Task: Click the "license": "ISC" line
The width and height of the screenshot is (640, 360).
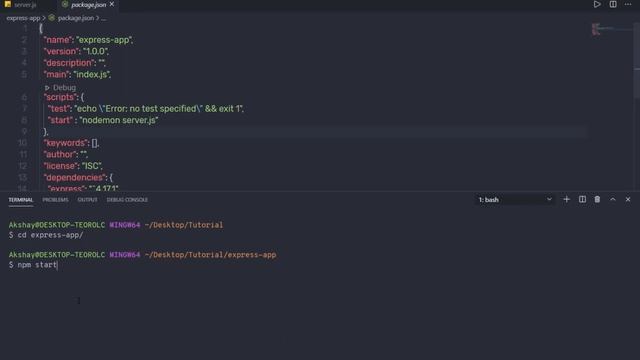Action: coord(73,166)
